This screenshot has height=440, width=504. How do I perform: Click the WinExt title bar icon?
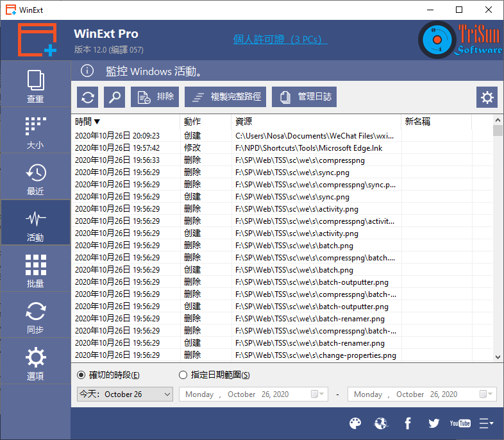11,10
